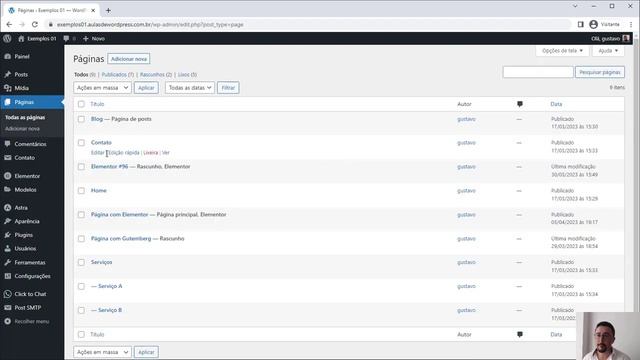Check the Contato page row checkbox

point(81,142)
